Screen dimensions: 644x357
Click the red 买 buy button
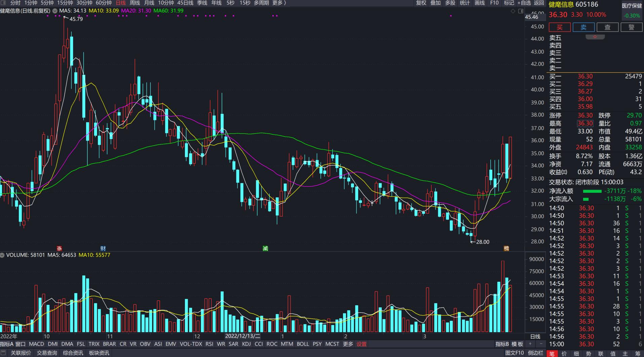coord(560,27)
